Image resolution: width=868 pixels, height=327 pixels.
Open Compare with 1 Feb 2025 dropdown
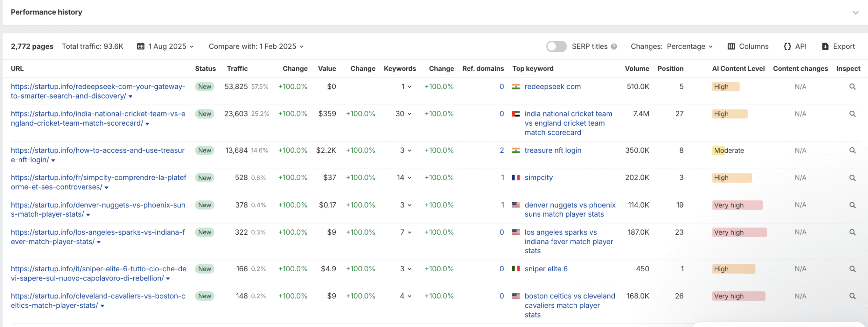(256, 47)
